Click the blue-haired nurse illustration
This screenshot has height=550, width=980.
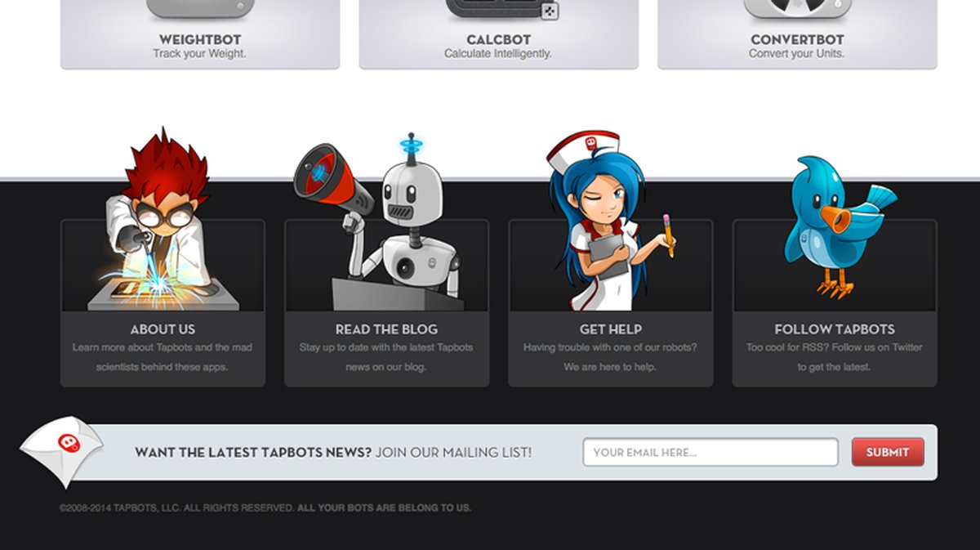coord(611,220)
